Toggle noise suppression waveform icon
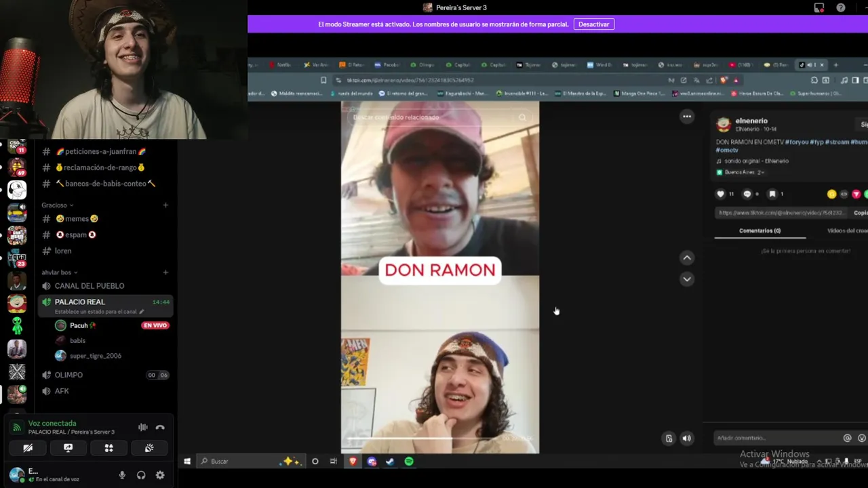The width and height of the screenshot is (868, 488). [x=143, y=427]
